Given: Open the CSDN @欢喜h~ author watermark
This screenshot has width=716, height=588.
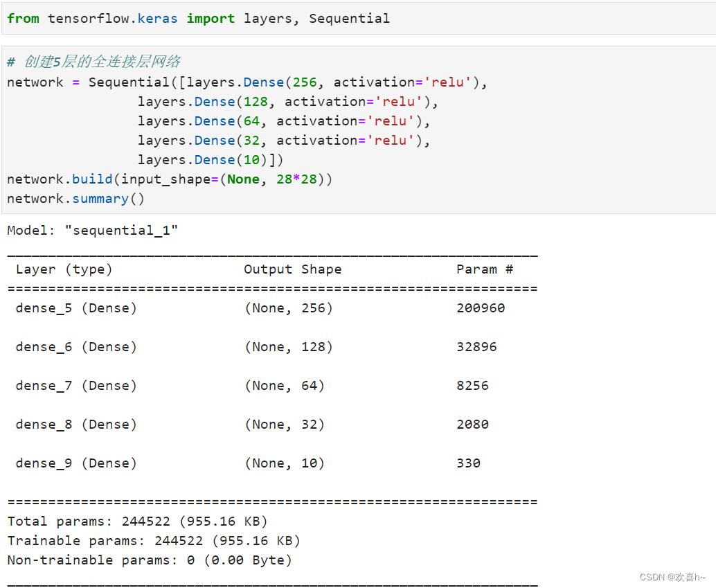Looking at the screenshot, I should point(674,576).
